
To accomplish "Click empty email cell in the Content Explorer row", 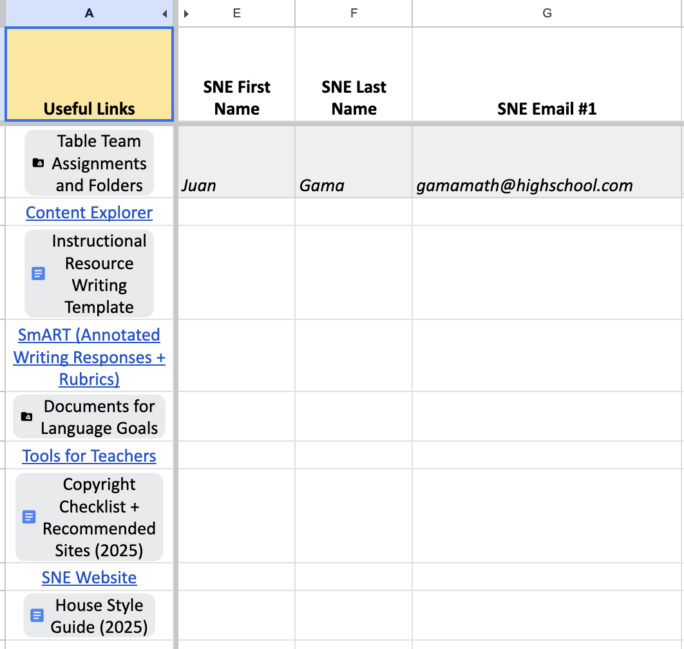I will coord(548,212).
